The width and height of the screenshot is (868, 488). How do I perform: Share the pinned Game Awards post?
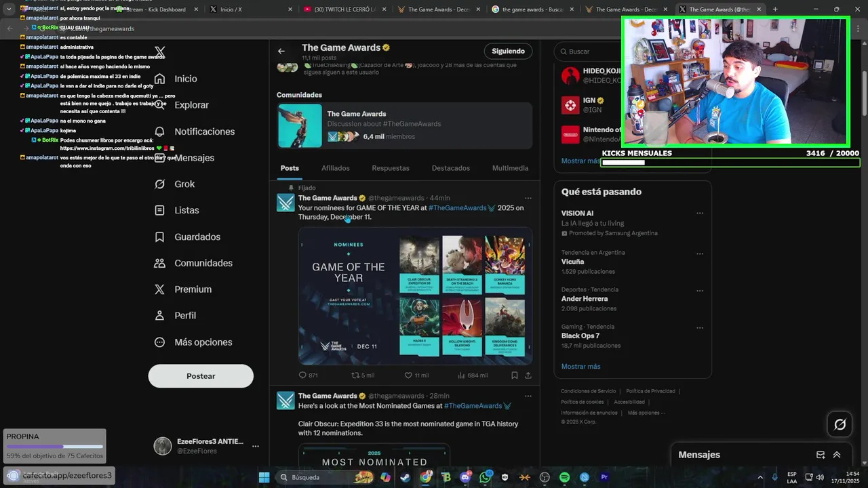528,375
